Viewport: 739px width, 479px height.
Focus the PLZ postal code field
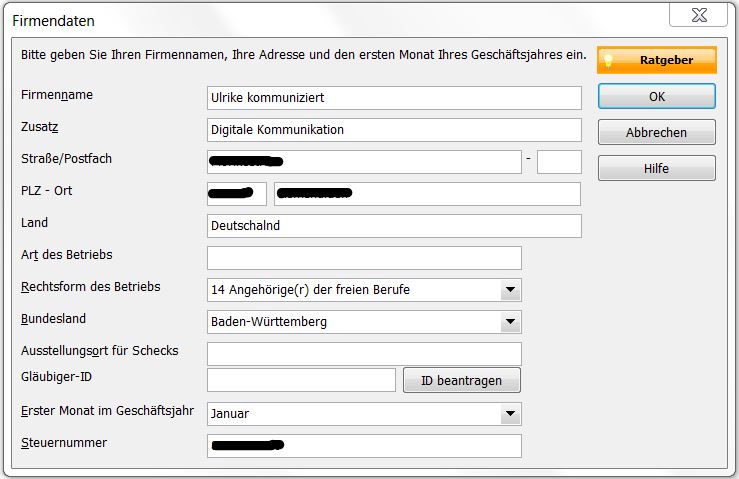tap(237, 194)
